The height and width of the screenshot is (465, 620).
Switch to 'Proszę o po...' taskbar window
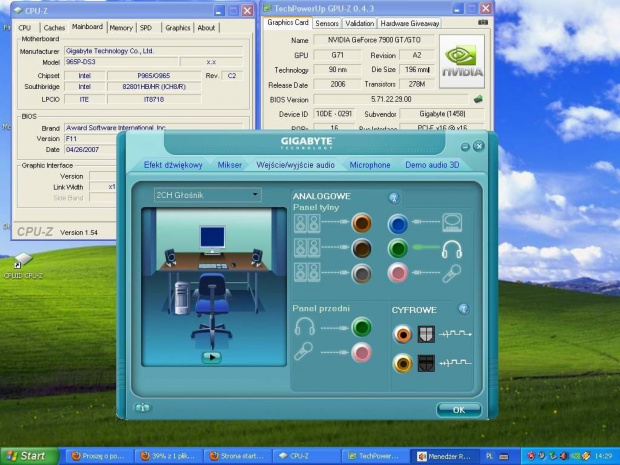[99, 456]
